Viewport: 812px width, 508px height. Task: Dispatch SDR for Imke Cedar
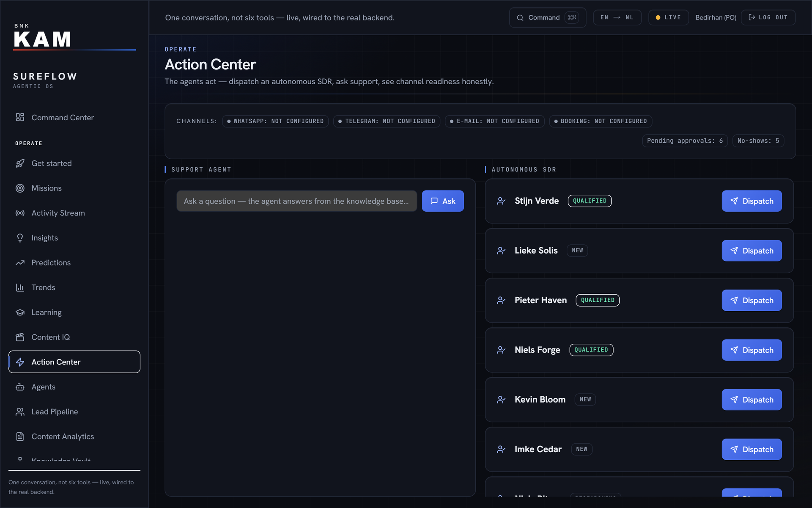tap(752, 449)
